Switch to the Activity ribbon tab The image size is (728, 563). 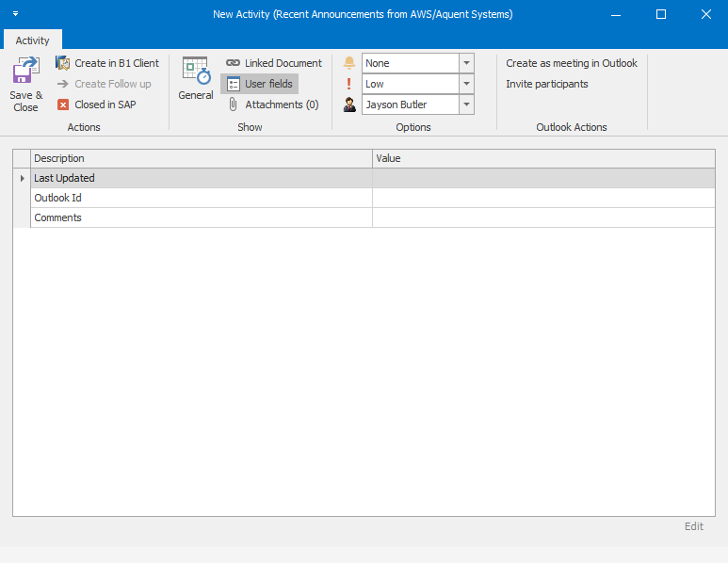(x=33, y=40)
